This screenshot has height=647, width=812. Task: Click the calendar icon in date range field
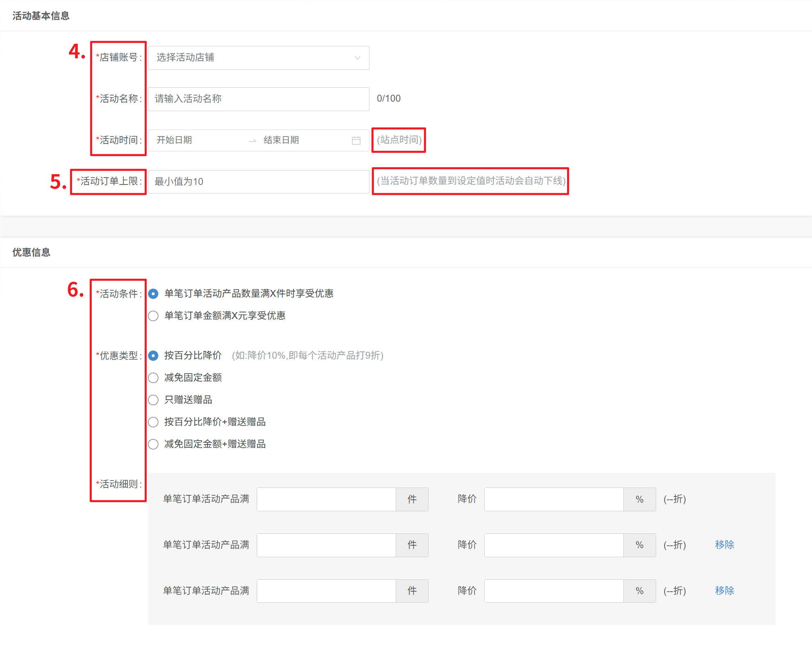(356, 141)
